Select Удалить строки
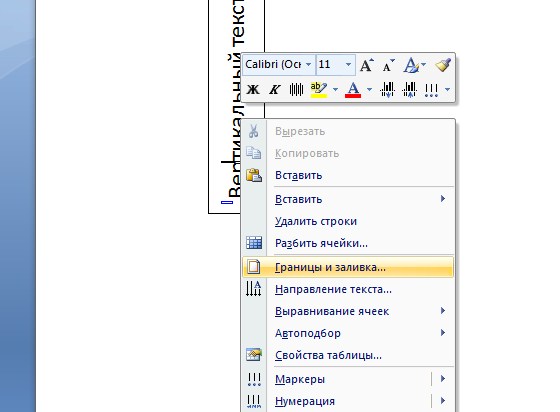Screen dimensions: 560x412 348,221
